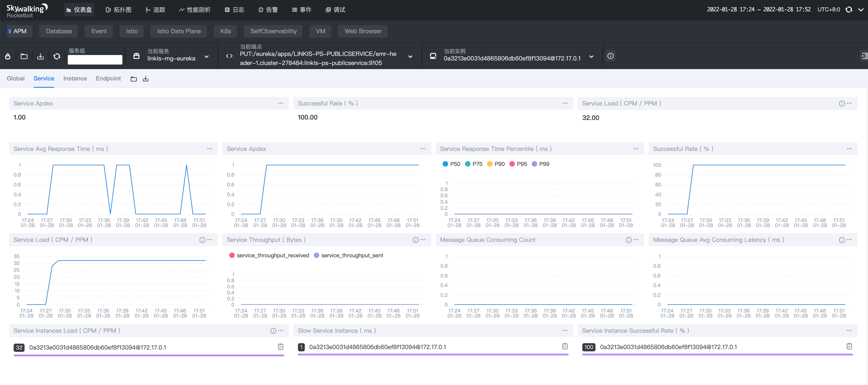Screen dimensions: 868x385
Task: Click the lock icon in dashboard toolbar
Action: click(8, 56)
